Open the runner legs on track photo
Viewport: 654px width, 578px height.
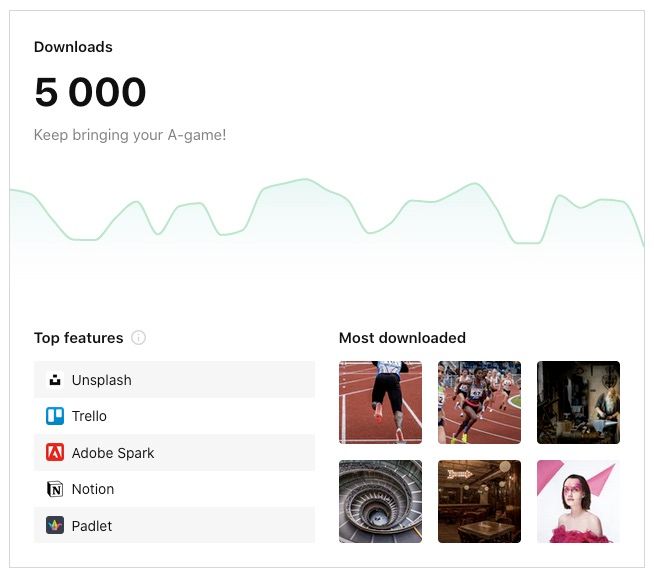380,402
